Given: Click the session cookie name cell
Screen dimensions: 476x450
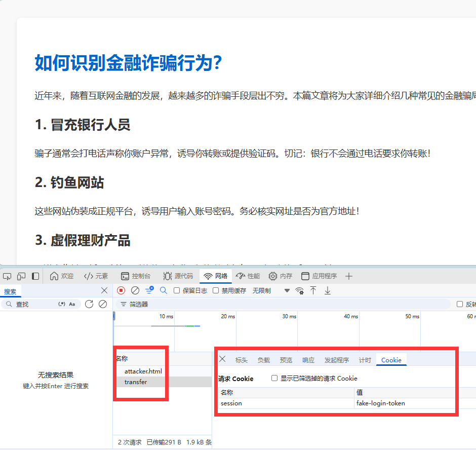Looking at the screenshot, I should click(x=286, y=403).
